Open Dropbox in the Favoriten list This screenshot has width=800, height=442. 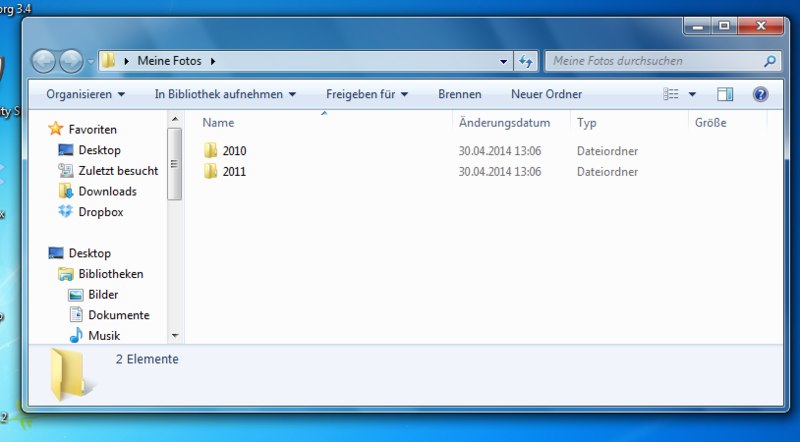click(x=99, y=212)
